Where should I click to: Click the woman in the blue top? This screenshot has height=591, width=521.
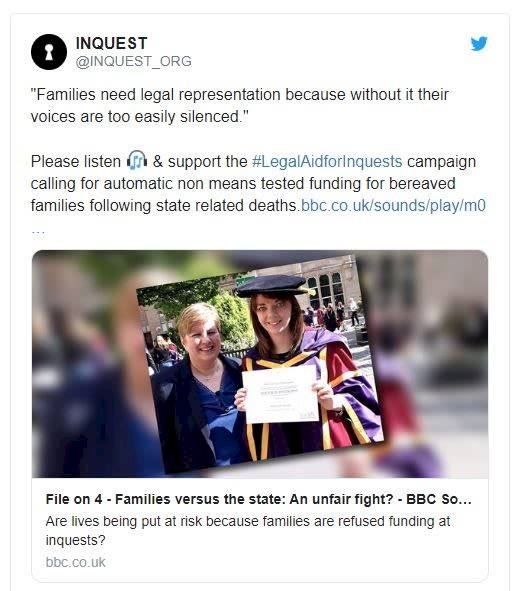point(200,384)
